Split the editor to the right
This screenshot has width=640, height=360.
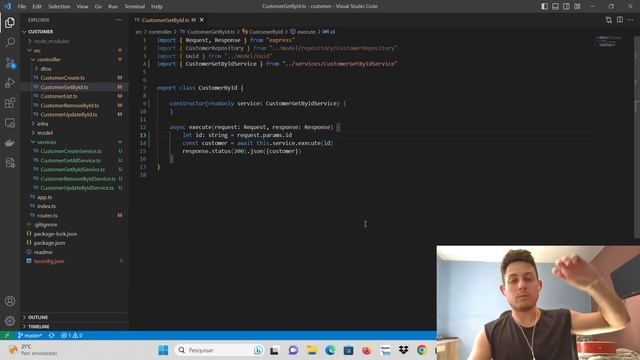pyautogui.click(x=620, y=20)
